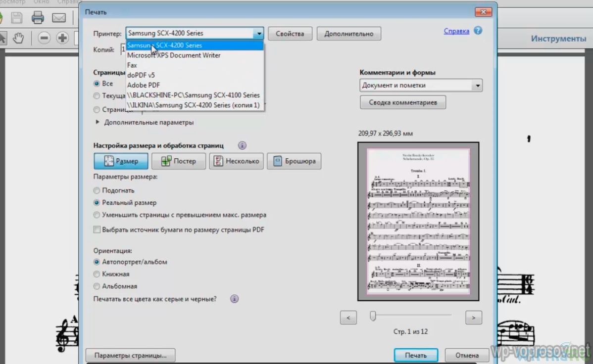Click the sheet music preview thumbnail
Viewport: 593px width, 364px height.
418,221
